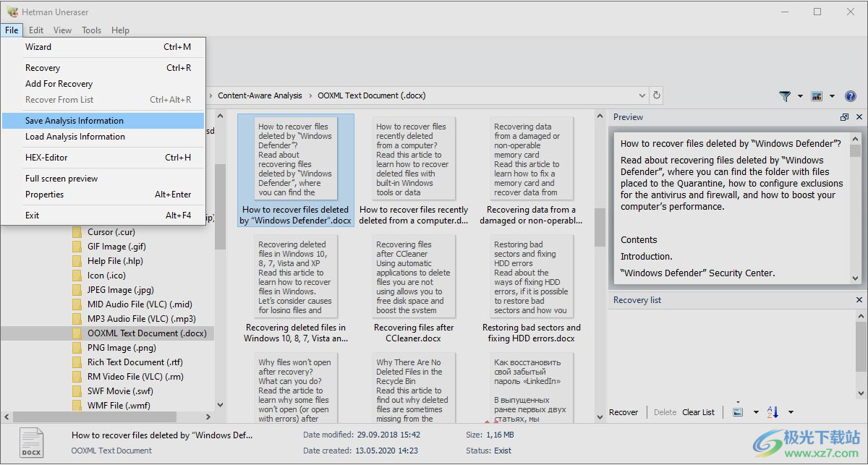Open dropdown arrow next to filter icon
Screen dimensions: 868x465
pyautogui.click(x=800, y=96)
